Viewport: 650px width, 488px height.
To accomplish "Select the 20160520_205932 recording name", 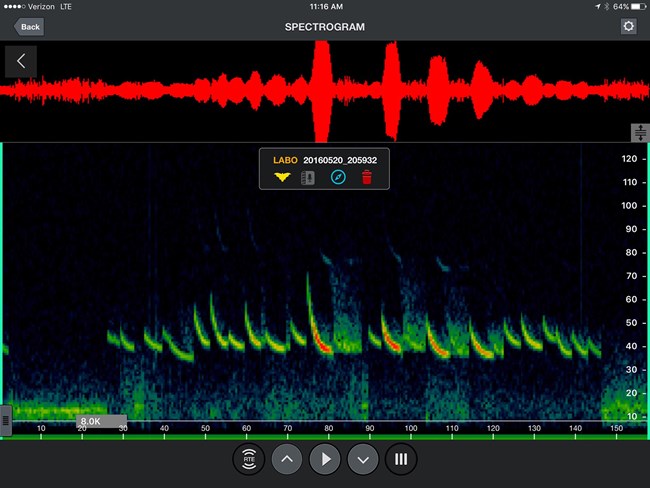I will point(339,159).
